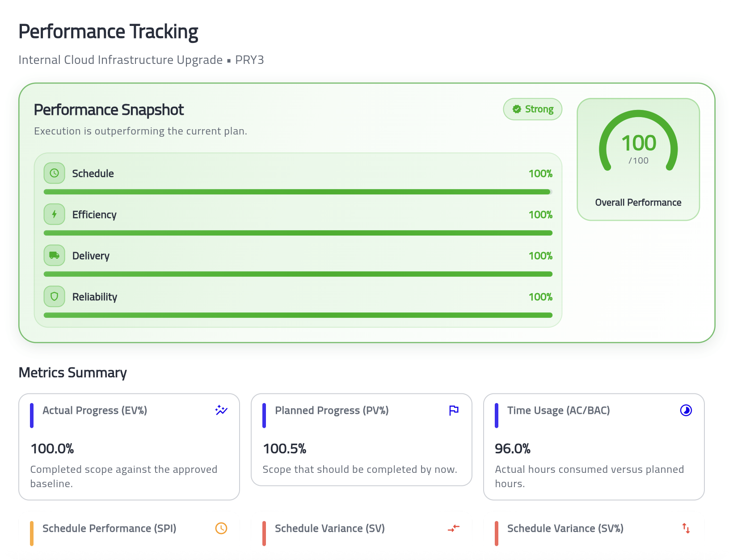Viewport: 733px width, 560px height.
Task: Click the Overall Performance gauge
Action: [638, 143]
